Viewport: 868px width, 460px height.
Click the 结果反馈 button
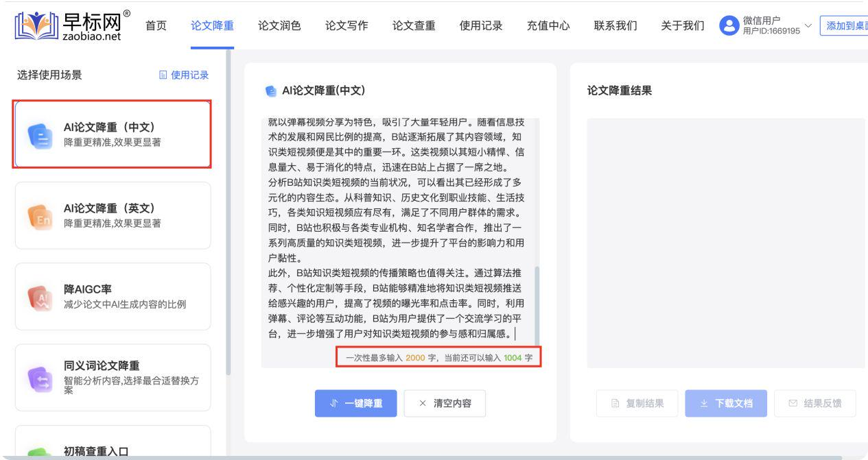click(815, 403)
